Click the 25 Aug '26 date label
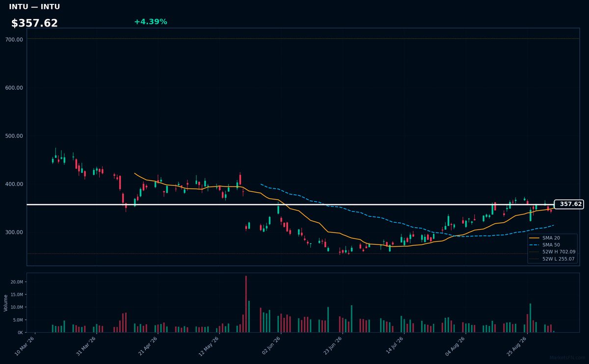 516,346
